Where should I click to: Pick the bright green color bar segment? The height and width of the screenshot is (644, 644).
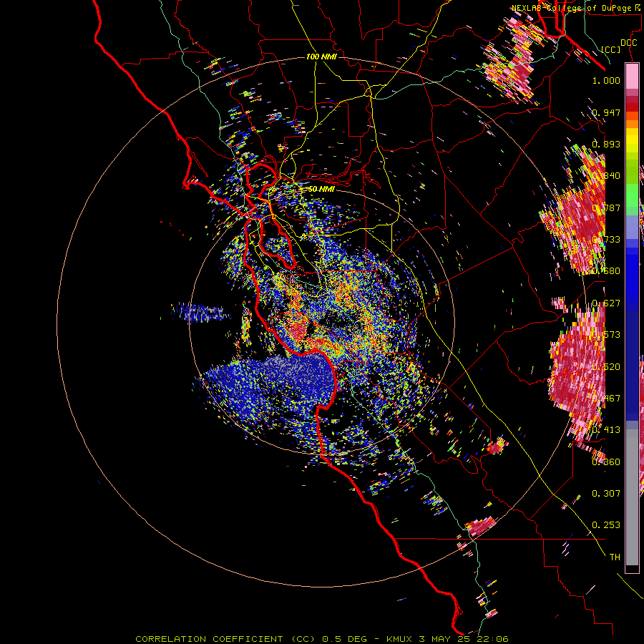point(632,195)
